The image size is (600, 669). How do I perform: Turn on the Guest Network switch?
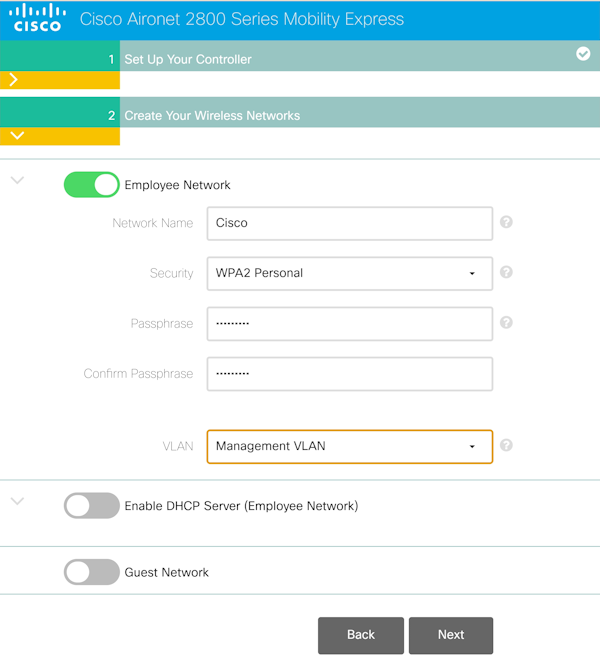tap(91, 572)
